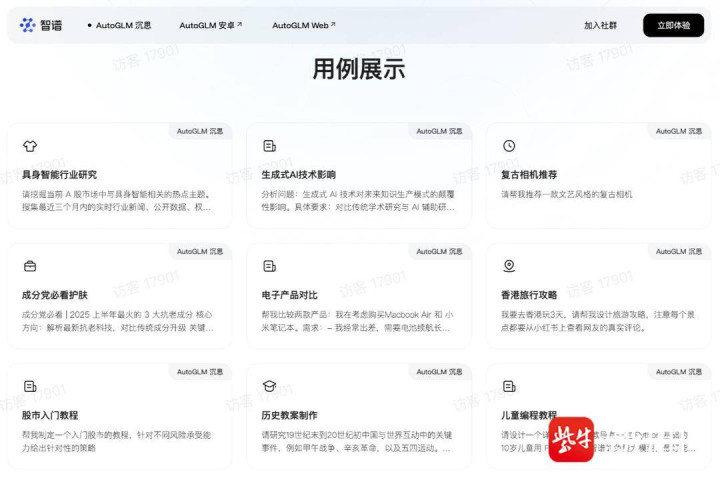Click AutoGLM 沉思 tag on 电子产品对比 card

point(439,252)
